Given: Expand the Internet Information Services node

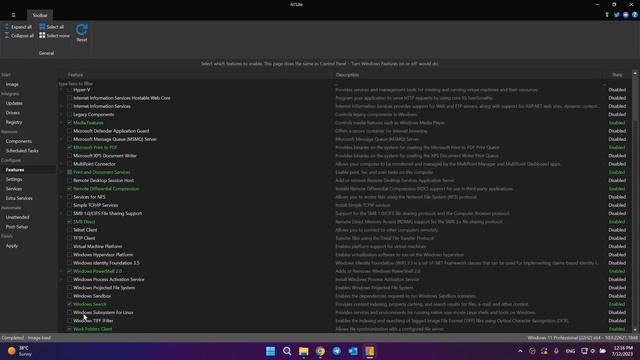Looking at the screenshot, I should [62, 106].
